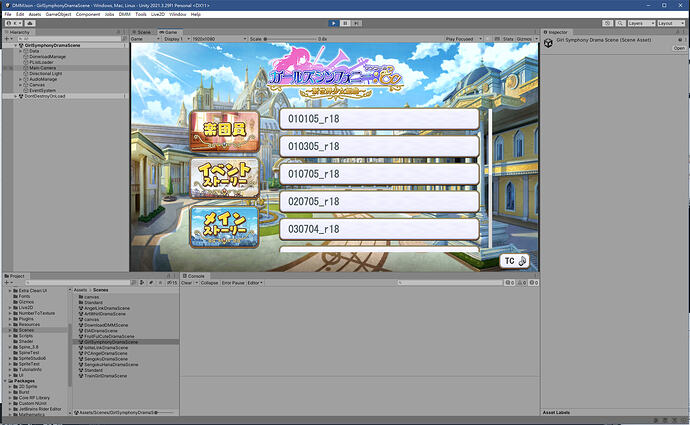The image size is (690, 425).
Task: Select the TrainGirlDramaScene asset
Action: 106,376
